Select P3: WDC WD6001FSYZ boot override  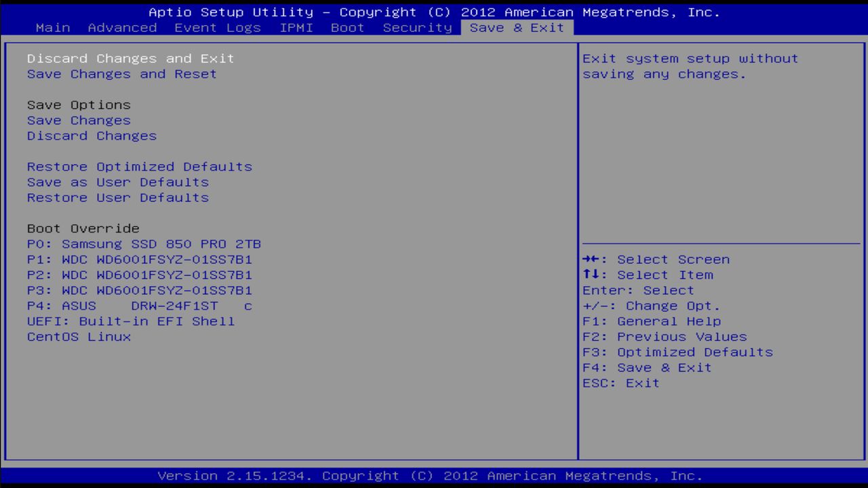140,291
